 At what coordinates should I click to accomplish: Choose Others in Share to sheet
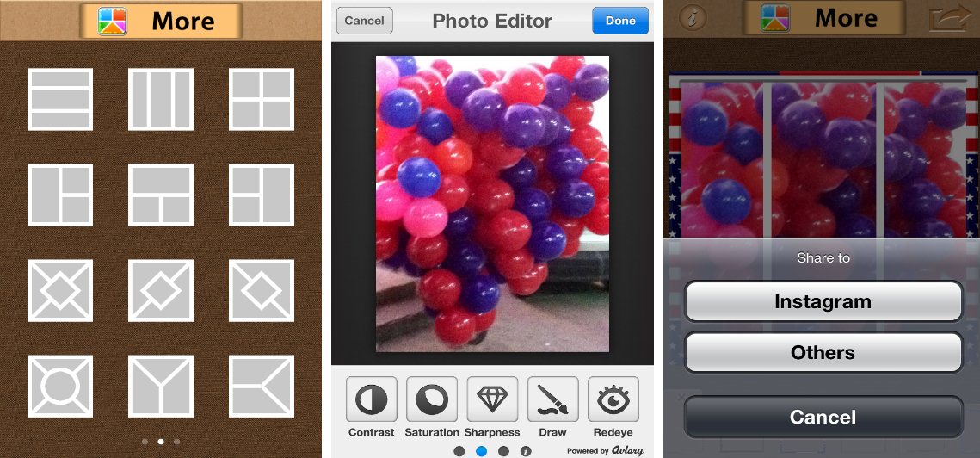click(x=823, y=352)
